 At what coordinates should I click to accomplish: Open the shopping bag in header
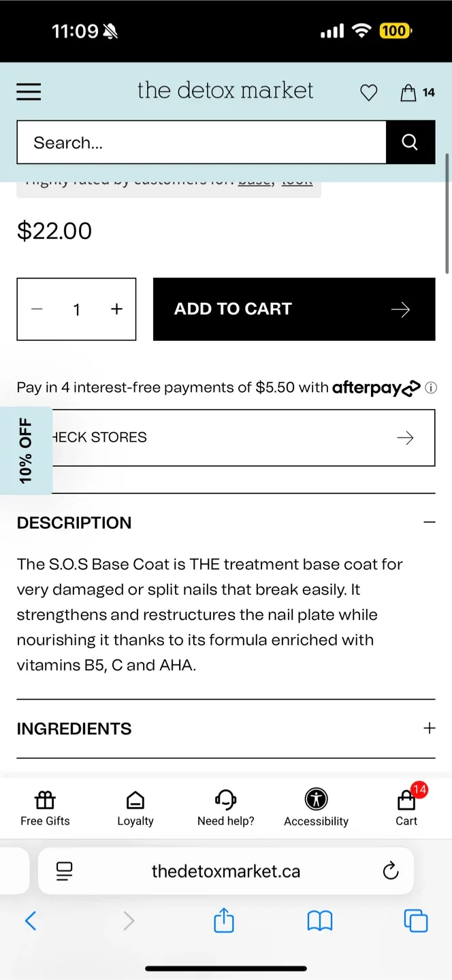tap(409, 93)
